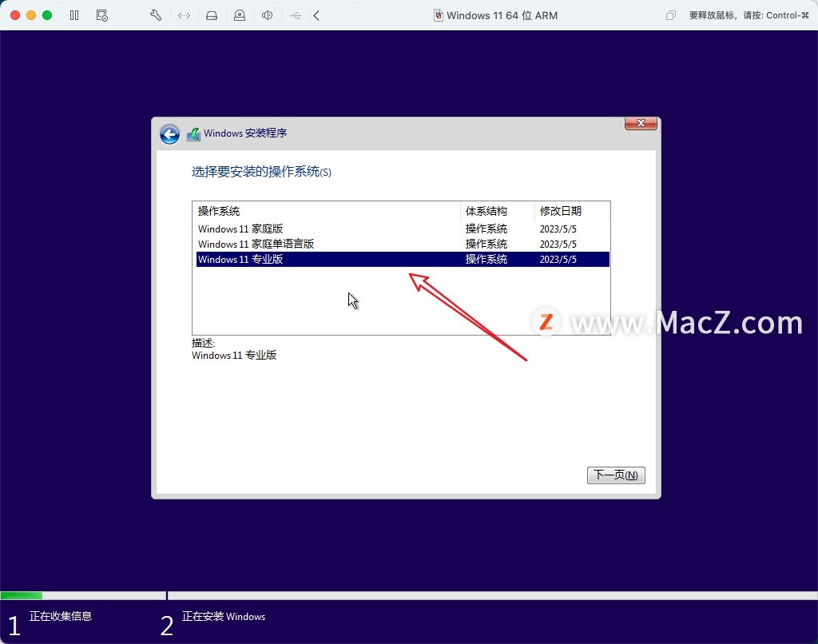Viewport: 818px width, 644px height.
Task: Click the Windows Setup program icon
Action: coord(193,134)
